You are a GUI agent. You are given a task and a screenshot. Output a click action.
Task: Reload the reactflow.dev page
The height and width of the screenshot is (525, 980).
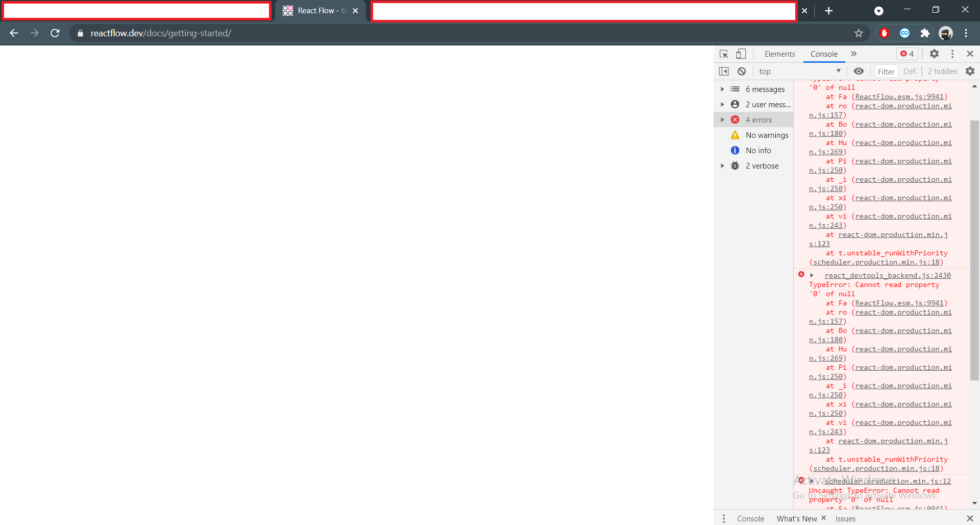(x=55, y=33)
